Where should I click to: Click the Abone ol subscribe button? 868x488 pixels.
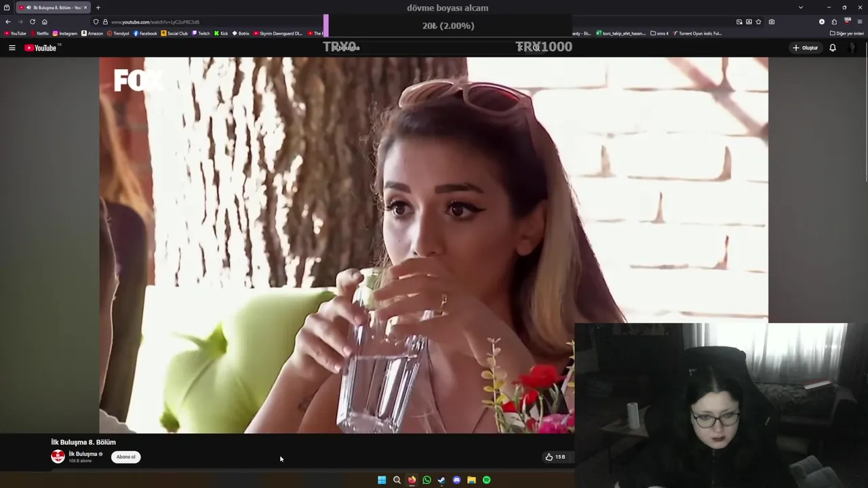(x=125, y=457)
